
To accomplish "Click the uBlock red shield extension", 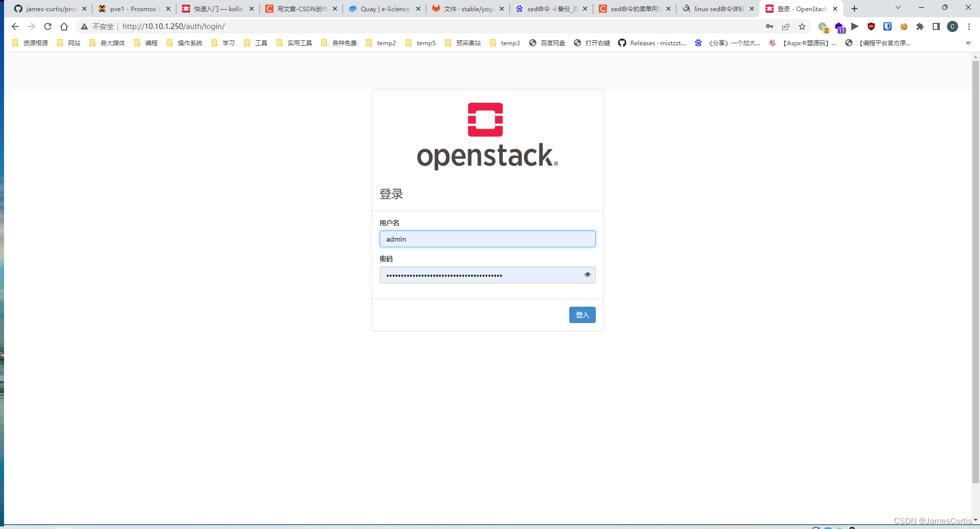I will 871,26.
